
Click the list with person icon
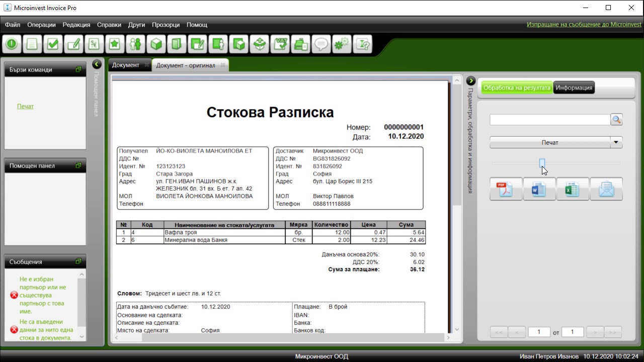click(218, 44)
